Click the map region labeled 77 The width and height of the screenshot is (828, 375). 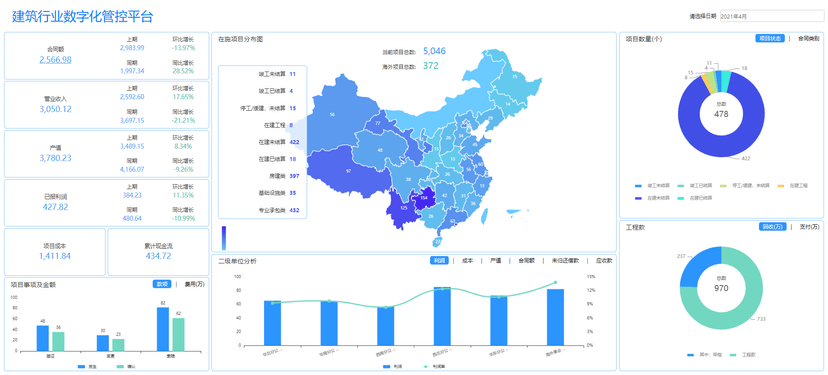[x=378, y=123]
